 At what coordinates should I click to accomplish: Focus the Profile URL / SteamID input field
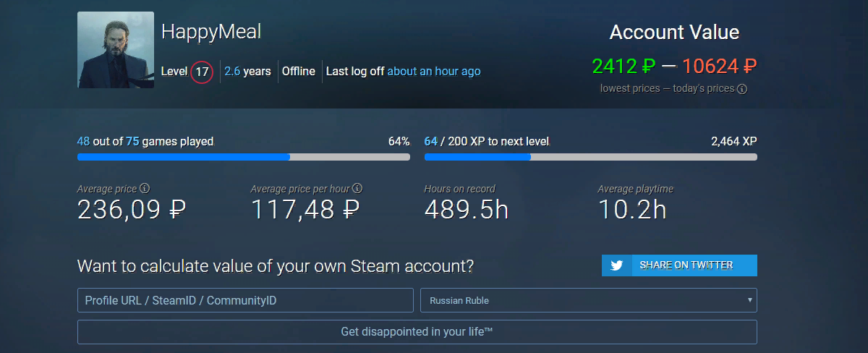pyautogui.click(x=245, y=300)
